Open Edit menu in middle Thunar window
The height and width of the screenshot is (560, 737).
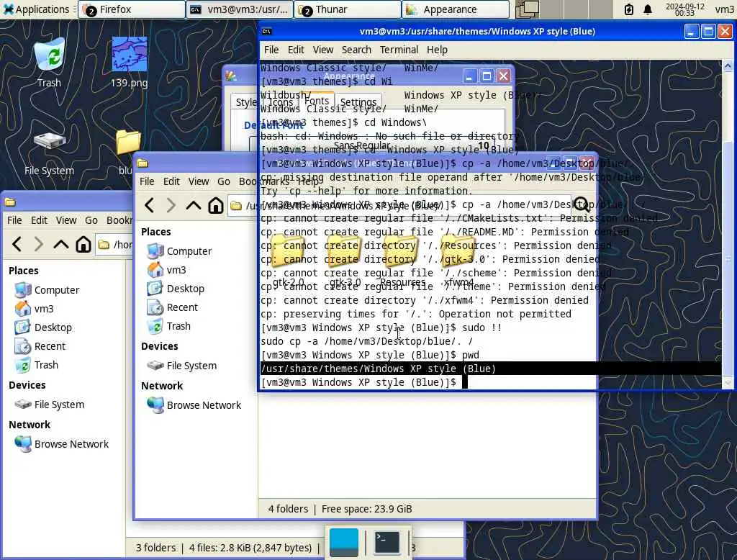[171, 181]
